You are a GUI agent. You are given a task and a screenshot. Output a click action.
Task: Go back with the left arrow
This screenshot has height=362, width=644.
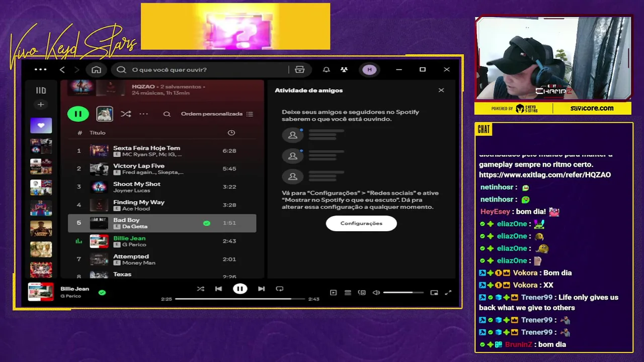(x=62, y=70)
